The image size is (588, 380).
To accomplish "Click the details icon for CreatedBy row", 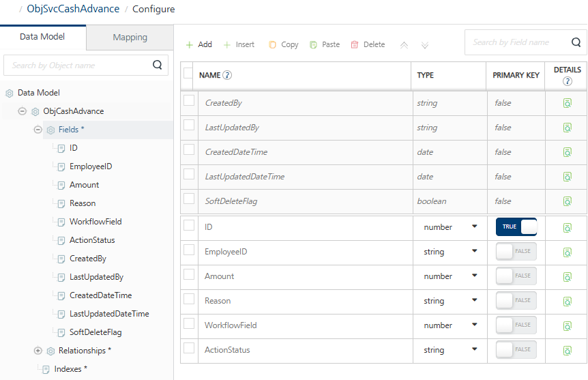I will pos(566,103).
